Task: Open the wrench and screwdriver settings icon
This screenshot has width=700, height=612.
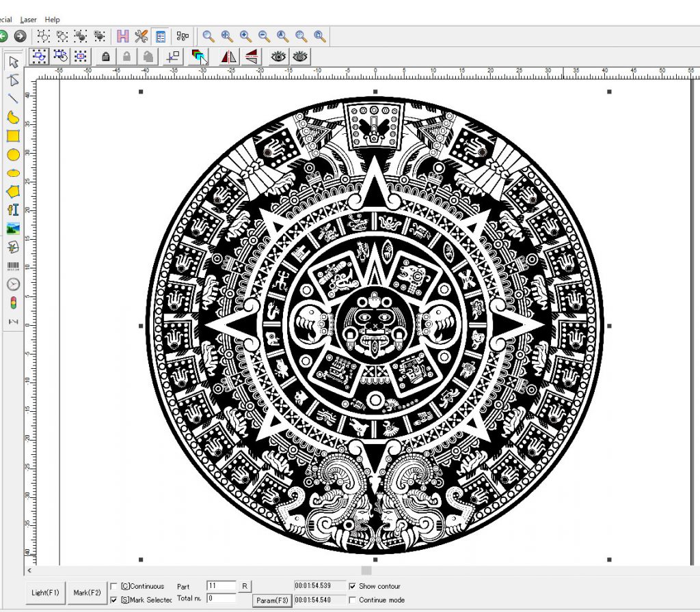Action: (x=142, y=36)
